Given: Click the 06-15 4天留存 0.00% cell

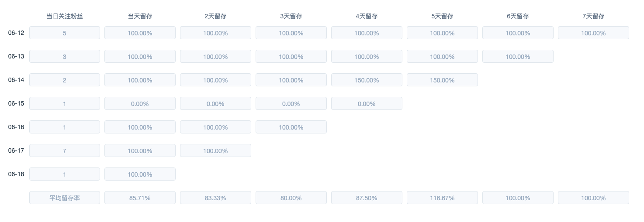Looking at the screenshot, I should pyautogui.click(x=367, y=104).
